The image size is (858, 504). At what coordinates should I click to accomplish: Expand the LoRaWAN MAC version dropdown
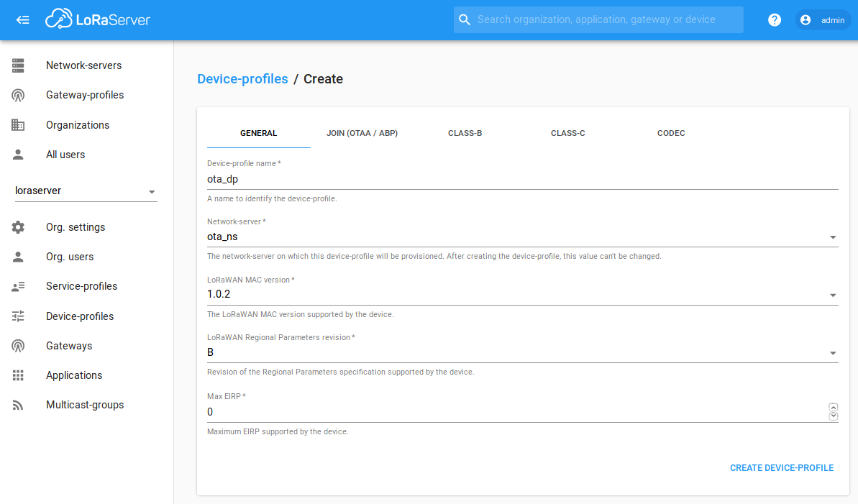pos(833,295)
